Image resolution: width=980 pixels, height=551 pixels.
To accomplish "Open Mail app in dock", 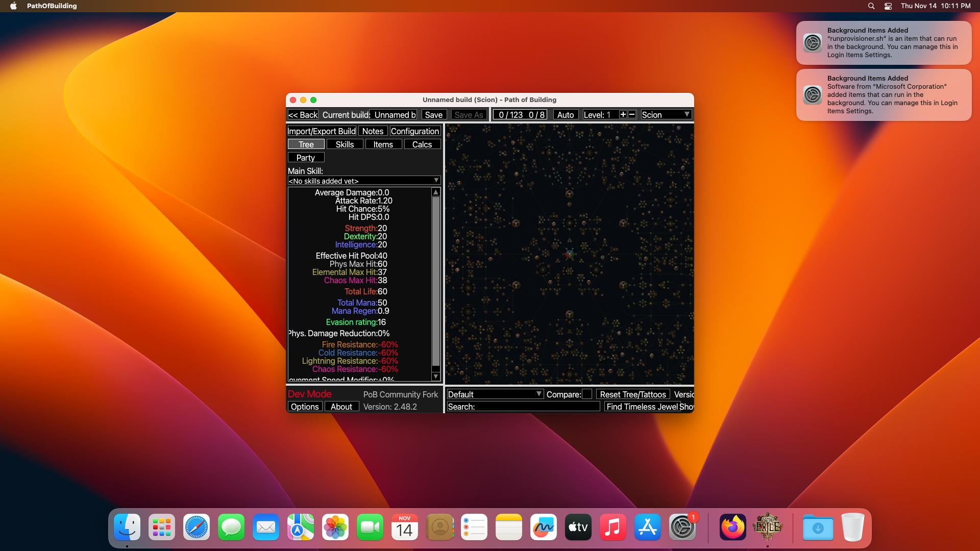I will [x=266, y=527].
